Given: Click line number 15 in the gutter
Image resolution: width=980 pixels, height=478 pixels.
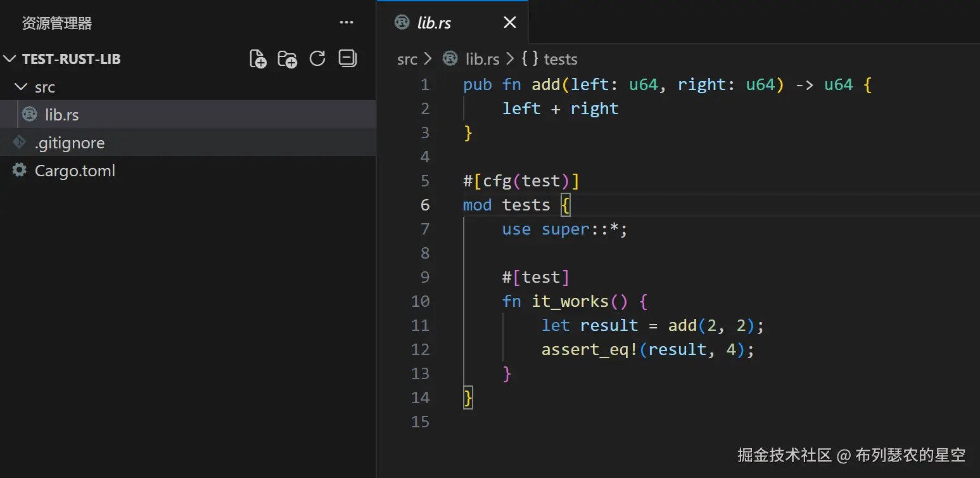Looking at the screenshot, I should [420, 422].
